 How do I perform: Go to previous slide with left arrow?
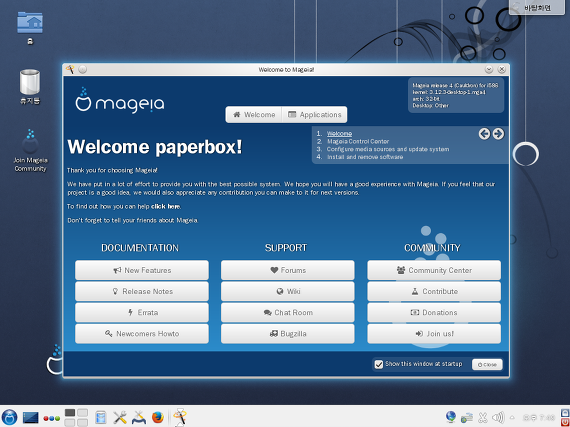tap(484, 134)
